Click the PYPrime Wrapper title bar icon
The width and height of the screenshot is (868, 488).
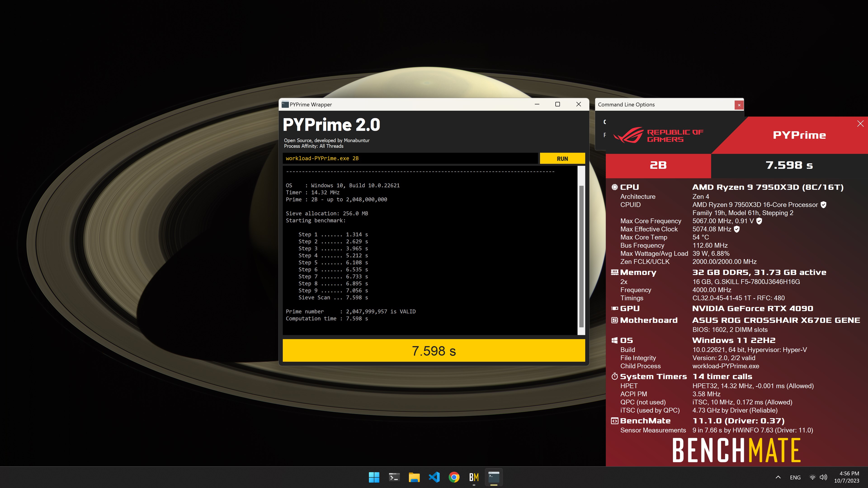tap(285, 104)
